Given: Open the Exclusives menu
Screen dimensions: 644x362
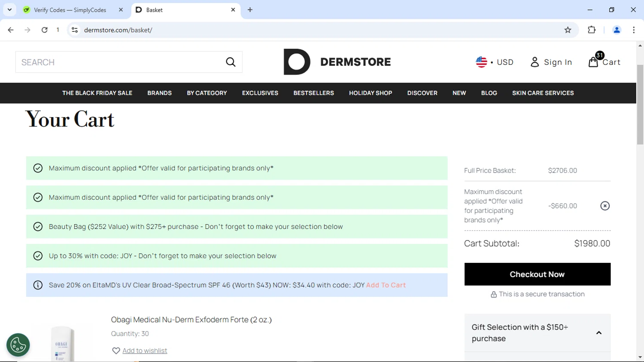Looking at the screenshot, I should (260, 93).
